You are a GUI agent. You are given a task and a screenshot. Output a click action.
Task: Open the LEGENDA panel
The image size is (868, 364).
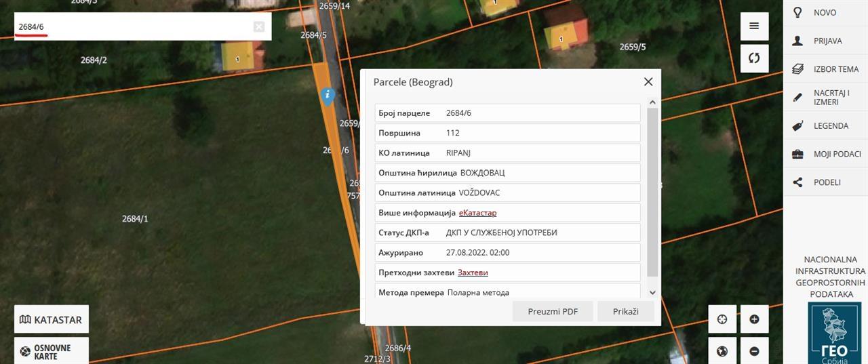(825, 125)
